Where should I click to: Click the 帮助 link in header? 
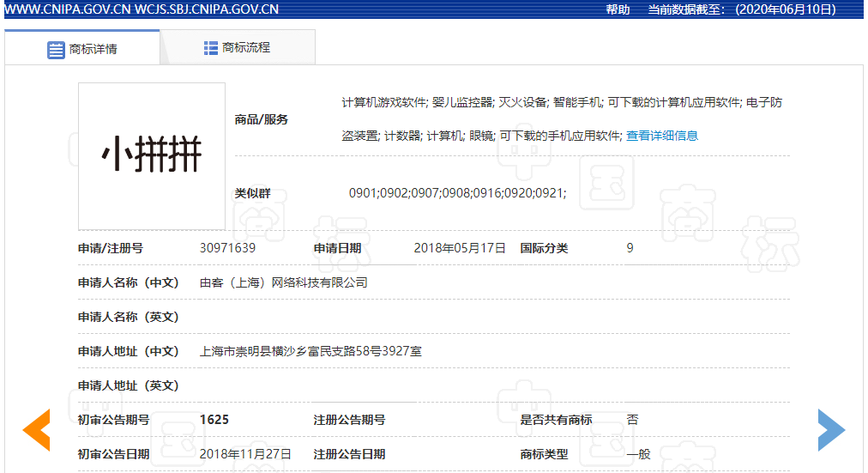click(x=618, y=9)
